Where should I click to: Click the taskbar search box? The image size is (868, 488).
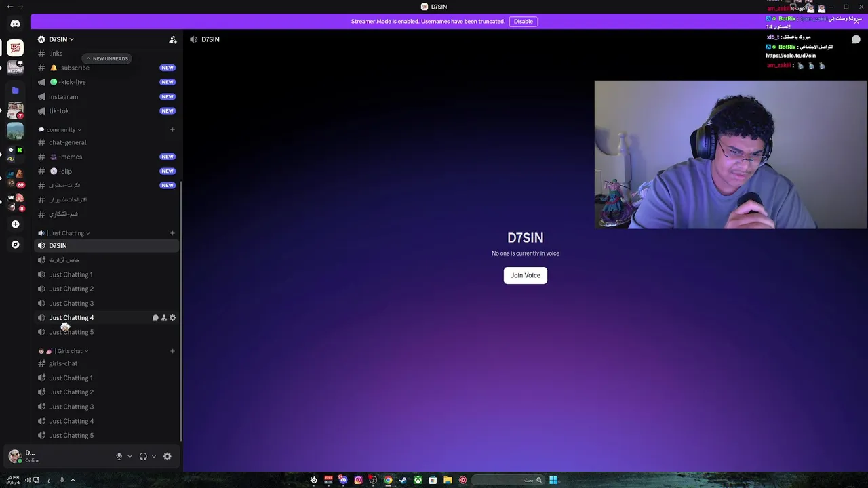[509, 480]
